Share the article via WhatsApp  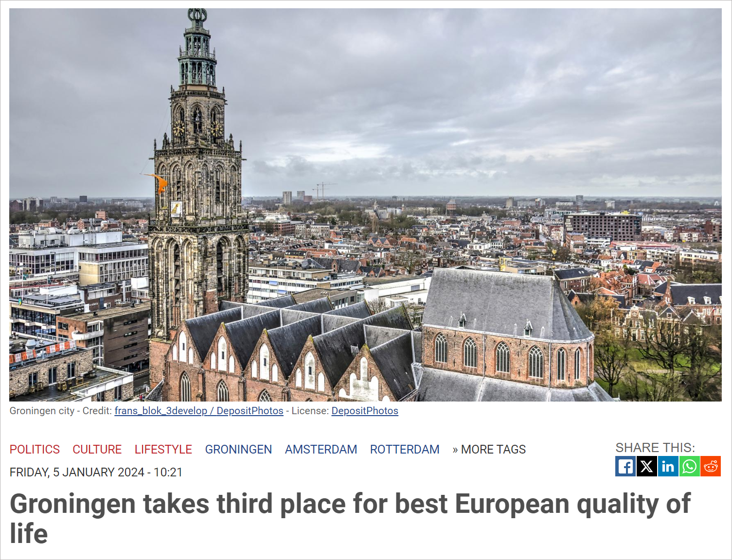point(689,467)
